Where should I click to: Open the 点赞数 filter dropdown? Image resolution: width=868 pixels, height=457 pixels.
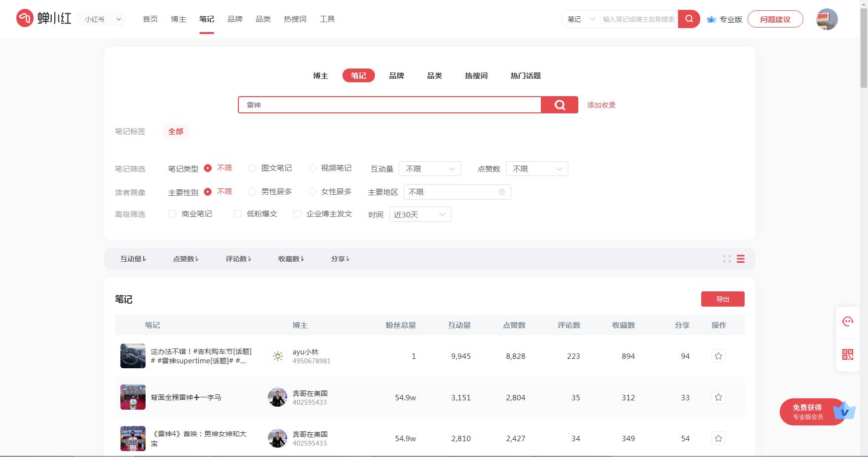click(537, 169)
